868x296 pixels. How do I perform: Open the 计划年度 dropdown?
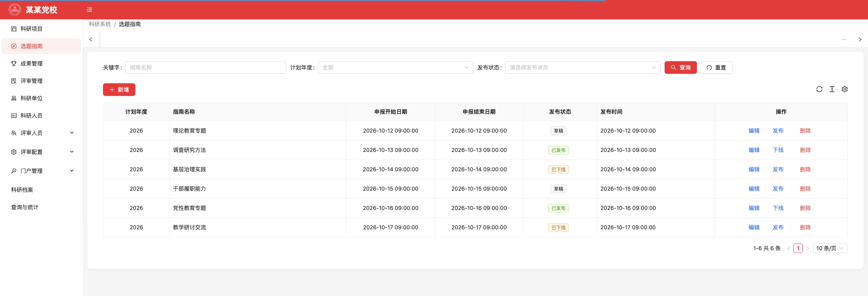click(395, 67)
